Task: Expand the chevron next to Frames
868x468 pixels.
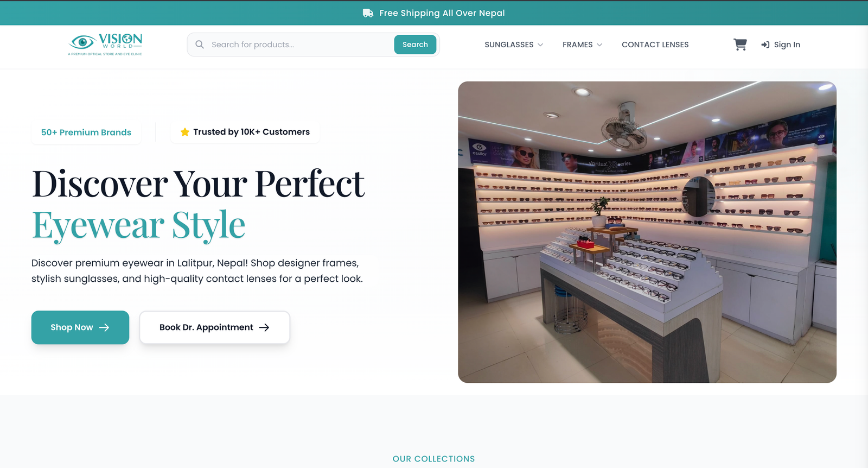Action: (x=599, y=45)
